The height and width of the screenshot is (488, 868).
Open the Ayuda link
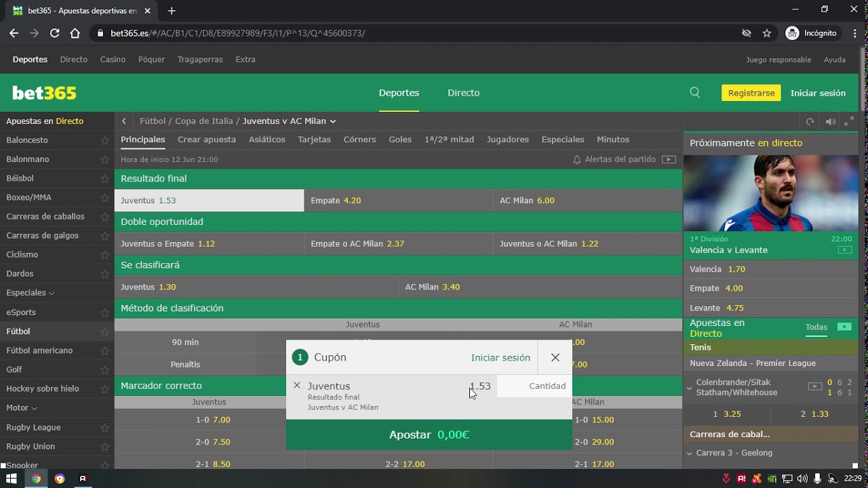pyautogui.click(x=835, y=60)
